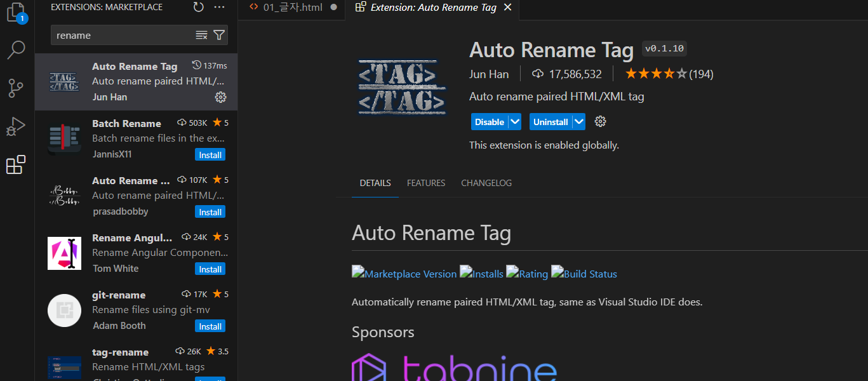Click the tabnine sponsor logo
This screenshot has height=381, width=868.
455,368
